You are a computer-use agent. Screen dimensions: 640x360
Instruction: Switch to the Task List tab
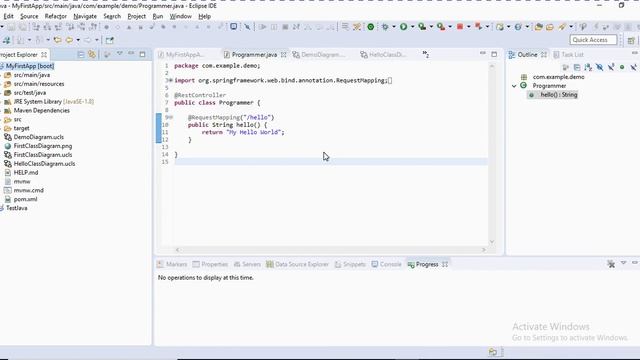(x=569, y=55)
